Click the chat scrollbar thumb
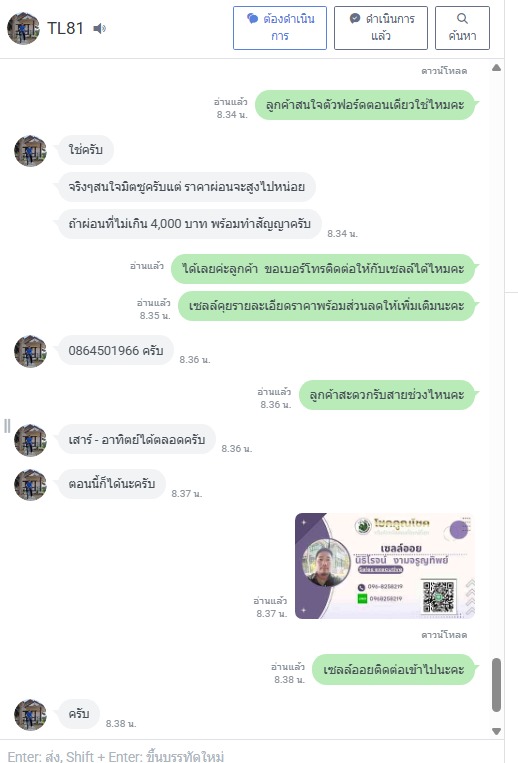 coord(496,685)
